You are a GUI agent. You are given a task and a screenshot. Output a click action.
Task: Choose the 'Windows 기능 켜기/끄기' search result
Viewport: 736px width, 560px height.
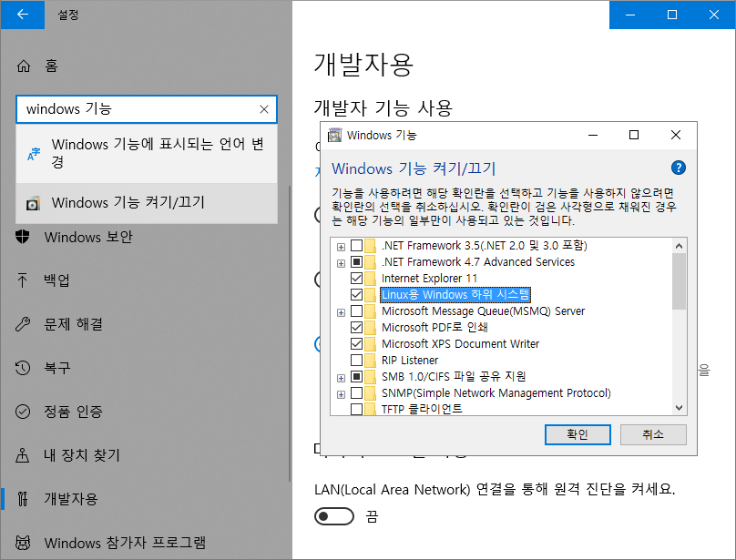coord(147,203)
